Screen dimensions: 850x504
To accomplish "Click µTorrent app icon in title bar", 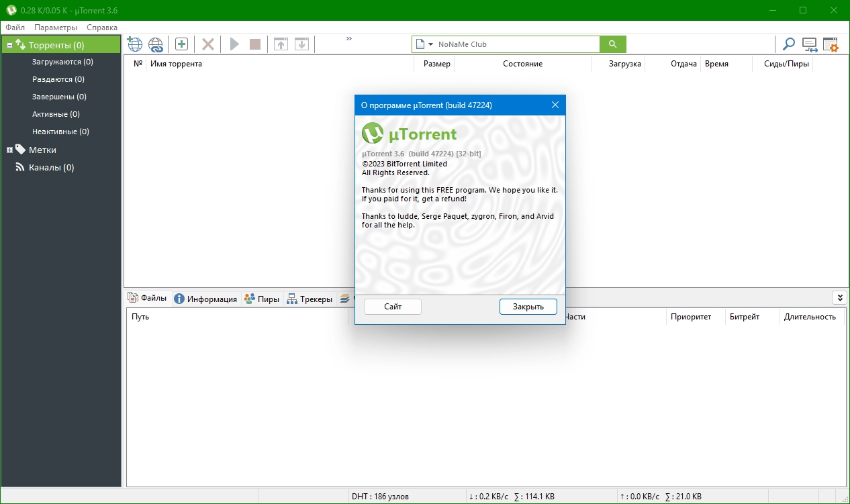I will (11, 10).
